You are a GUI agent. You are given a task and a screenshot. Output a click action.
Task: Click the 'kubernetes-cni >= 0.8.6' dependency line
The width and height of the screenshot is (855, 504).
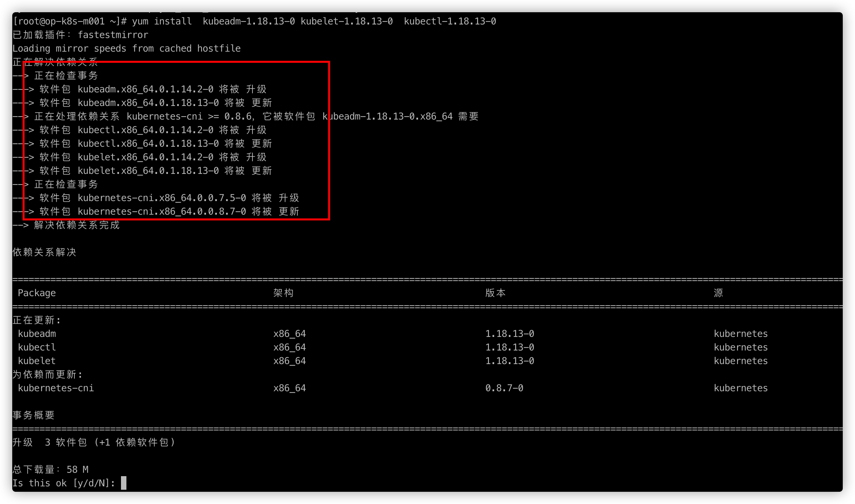(x=245, y=116)
